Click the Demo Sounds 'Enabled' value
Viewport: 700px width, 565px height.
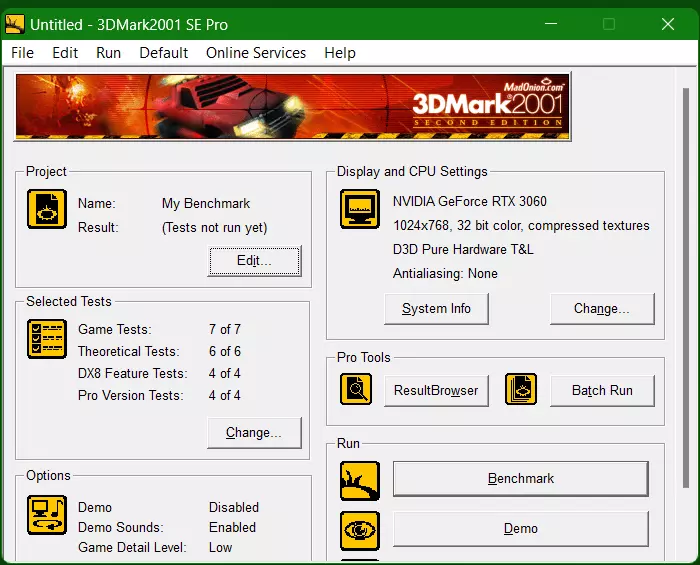232,528
